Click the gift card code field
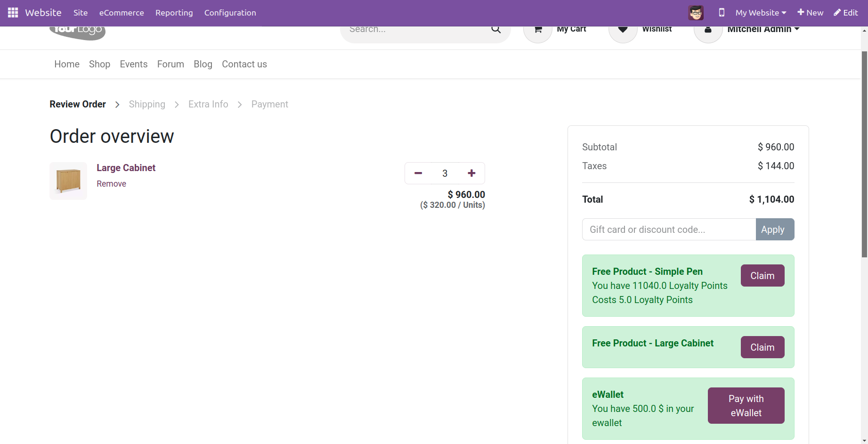This screenshot has width=868, height=444. point(669,230)
